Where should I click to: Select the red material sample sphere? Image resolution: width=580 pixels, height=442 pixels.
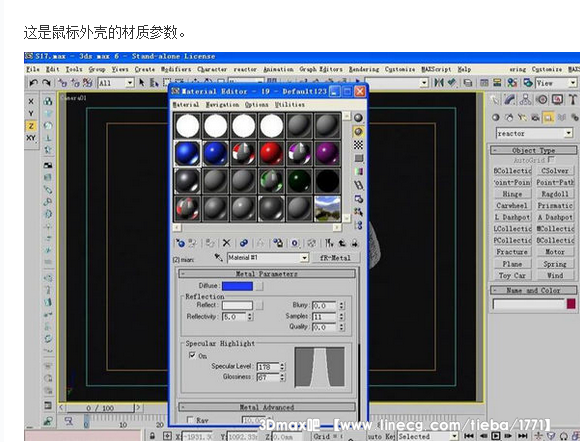(x=272, y=153)
